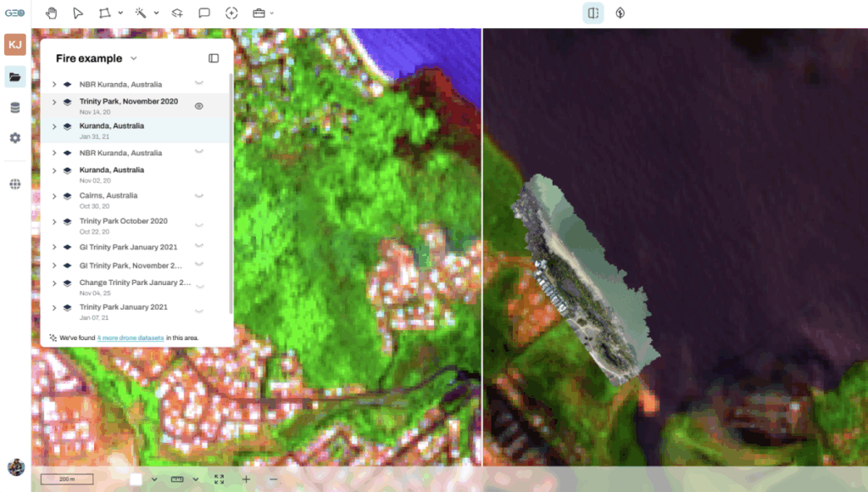Open the database sidebar icon
The width and height of the screenshot is (868, 492).
tap(15, 108)
